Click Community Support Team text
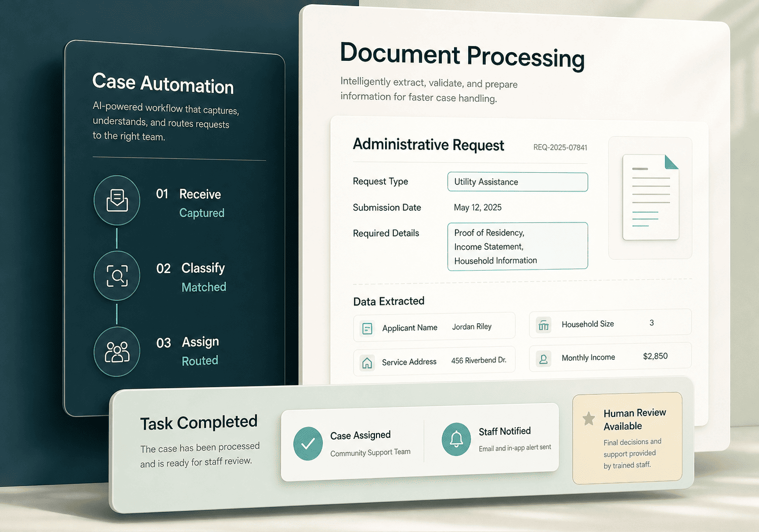The width and height of the screenshot is (759, 532). tap(370, 452)
